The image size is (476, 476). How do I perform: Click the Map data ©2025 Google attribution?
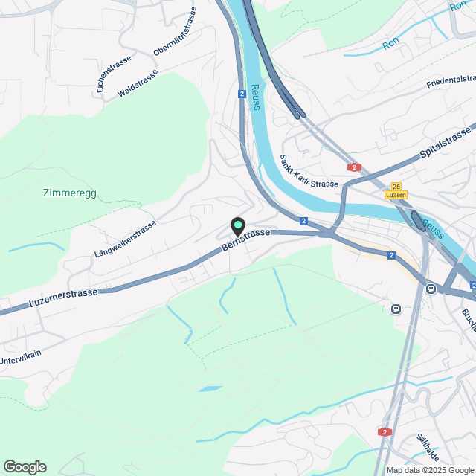pos(431,470)
